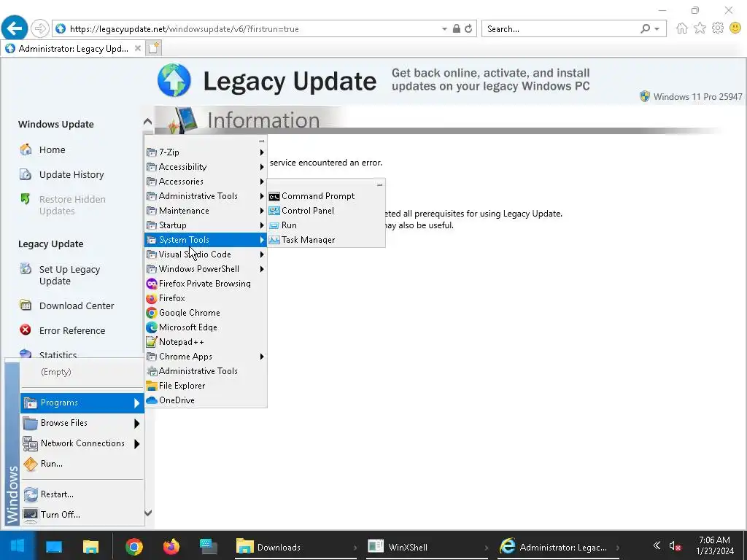This screenshot has height=560, width=747.
Task: Click the sidebar scroll up arrow
Action: [147, 122]
